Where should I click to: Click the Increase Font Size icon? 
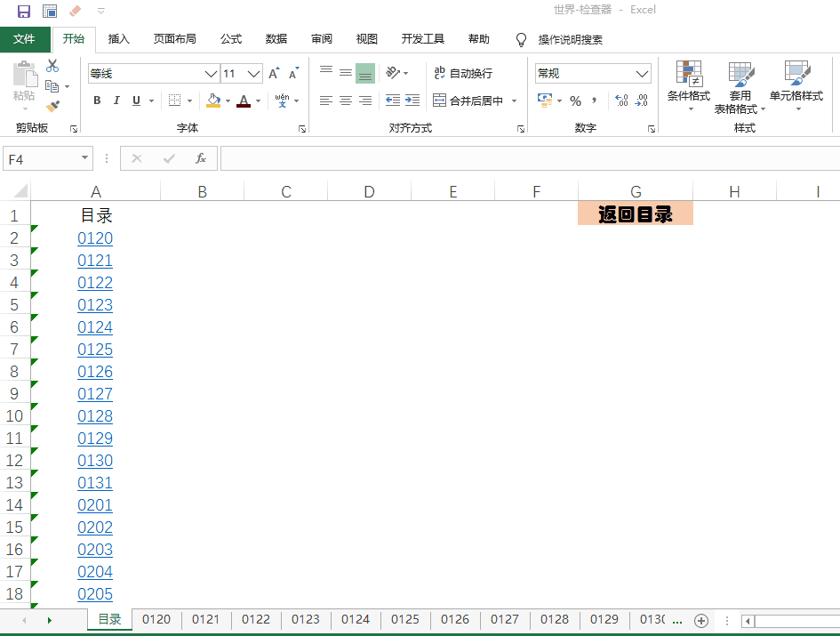pos(274,74)
